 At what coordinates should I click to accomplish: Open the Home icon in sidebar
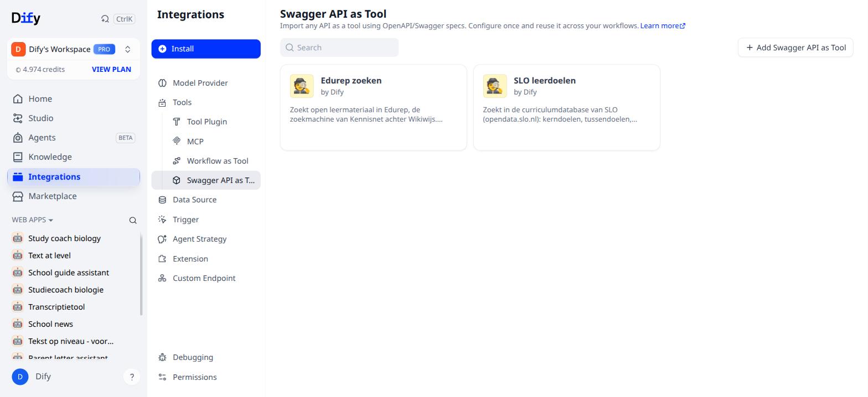[18, 99]
